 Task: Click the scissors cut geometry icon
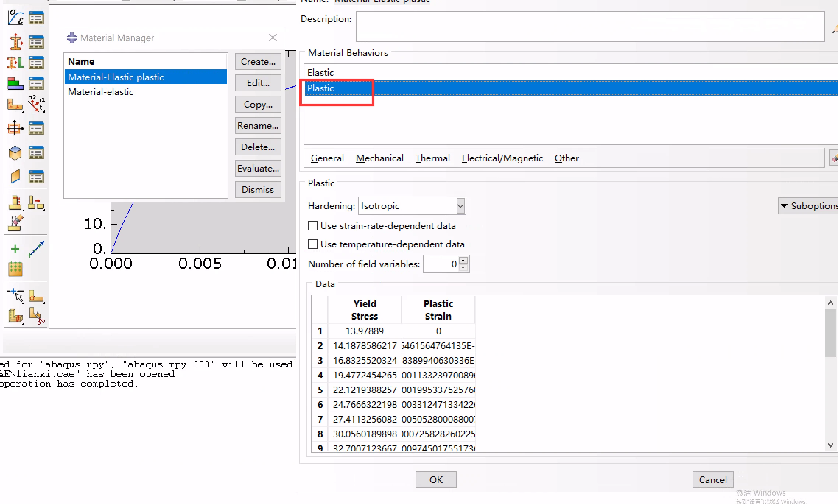click(x=36, y=316)
